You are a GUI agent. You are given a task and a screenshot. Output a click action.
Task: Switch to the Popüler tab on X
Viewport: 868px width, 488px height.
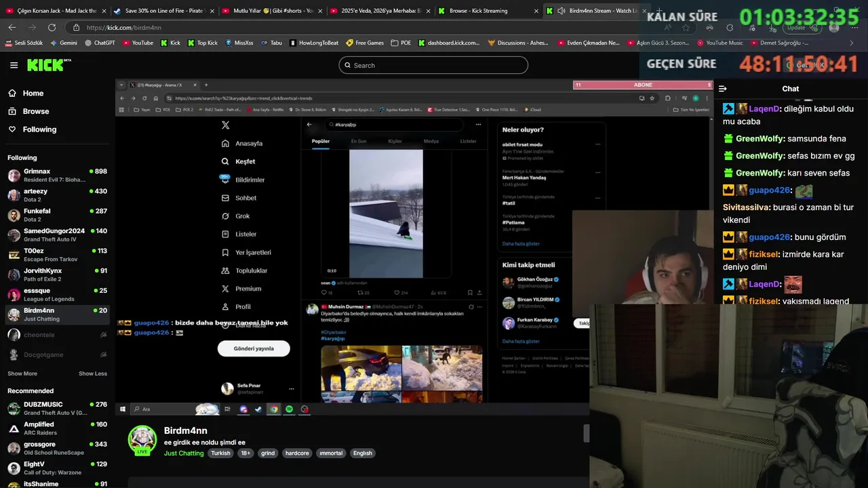click(321, 141)
